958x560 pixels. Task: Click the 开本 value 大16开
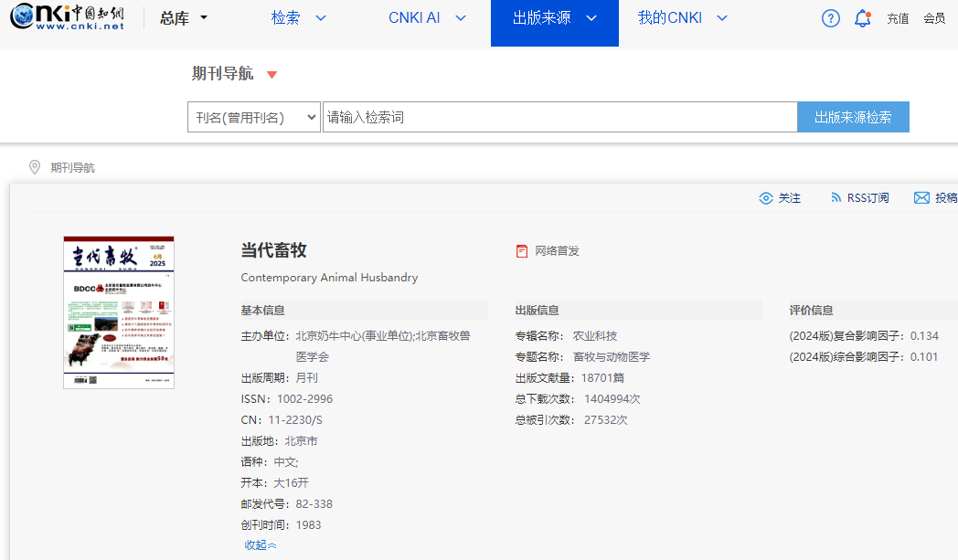pos(291,483)
